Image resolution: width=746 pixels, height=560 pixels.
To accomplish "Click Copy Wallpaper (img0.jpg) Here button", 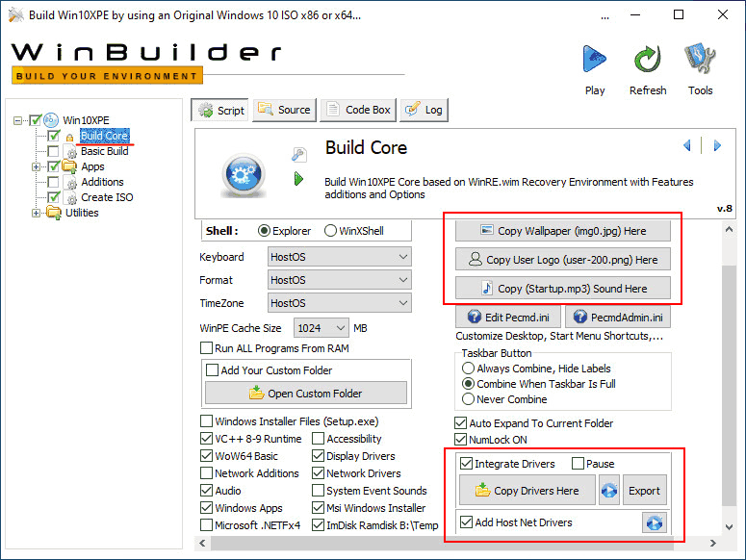I will (x=563, y=231).
